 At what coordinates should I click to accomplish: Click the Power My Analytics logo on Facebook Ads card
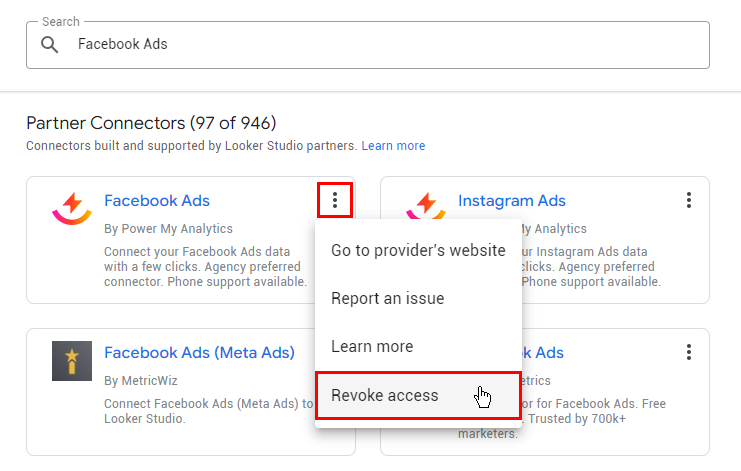[x=71, y=207]
